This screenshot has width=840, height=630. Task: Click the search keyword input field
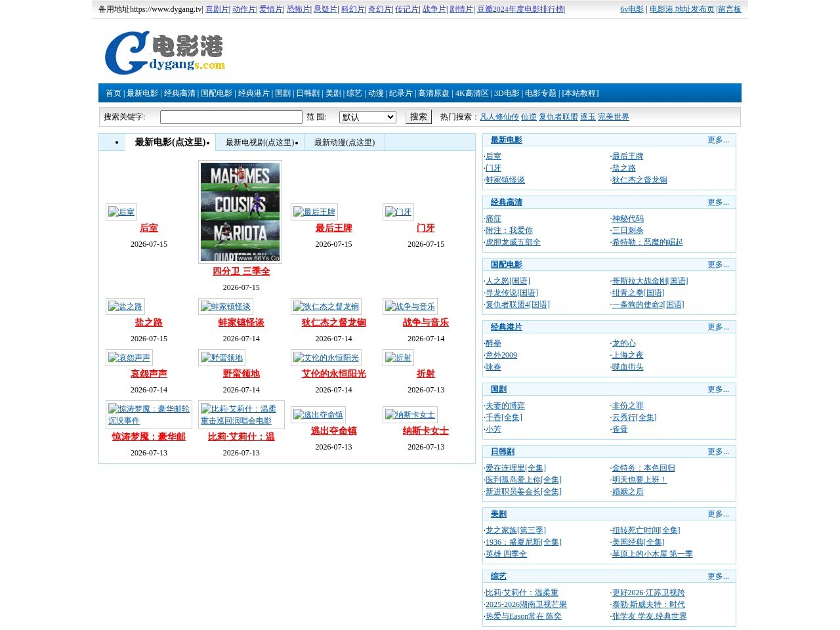pyautogui.click(x=231, y=117)
